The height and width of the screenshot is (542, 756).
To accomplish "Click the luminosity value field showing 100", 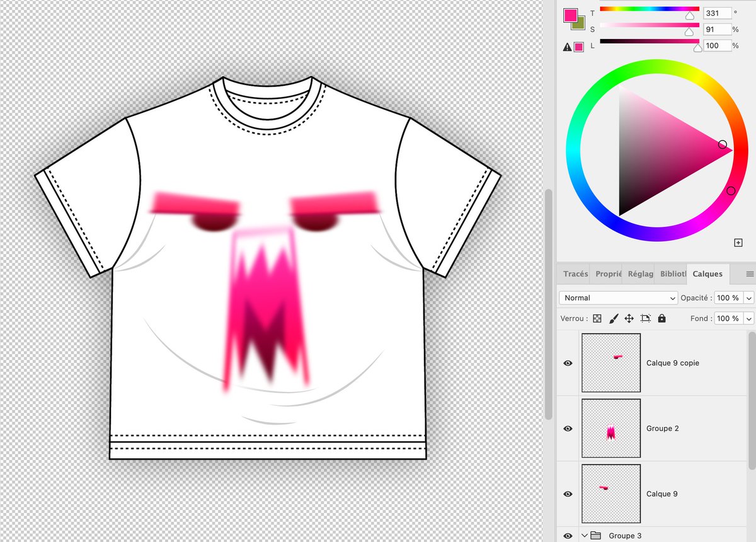I will coord(717,45).
